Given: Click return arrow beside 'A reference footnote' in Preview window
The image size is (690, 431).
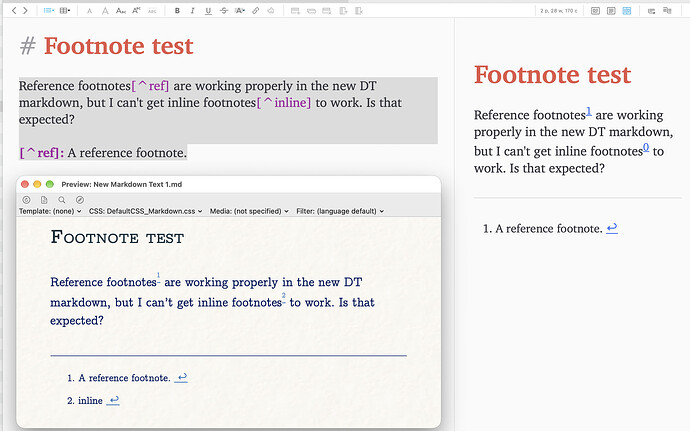Looking at the screenshot, I should 181,378.
